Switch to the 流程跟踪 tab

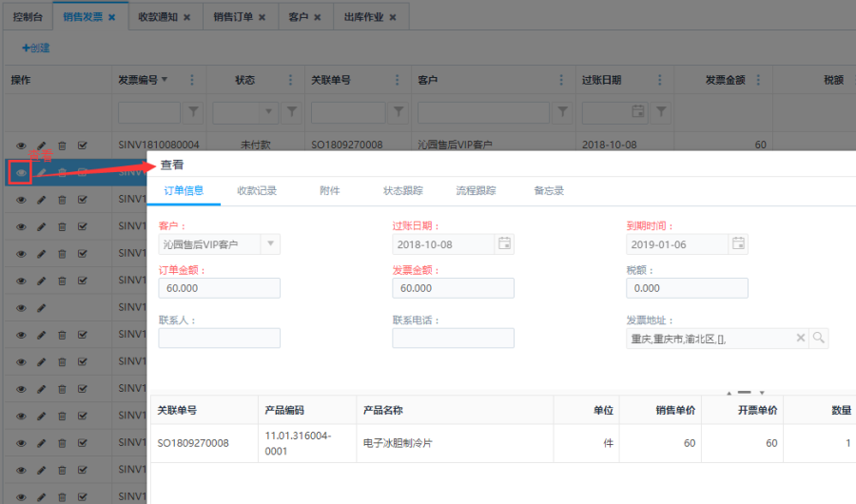[476, 190]
